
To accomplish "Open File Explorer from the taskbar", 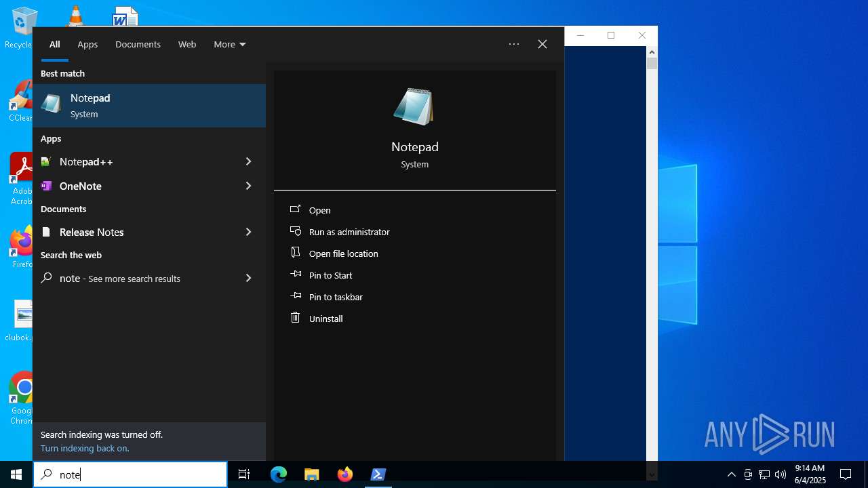I will 312,474.
